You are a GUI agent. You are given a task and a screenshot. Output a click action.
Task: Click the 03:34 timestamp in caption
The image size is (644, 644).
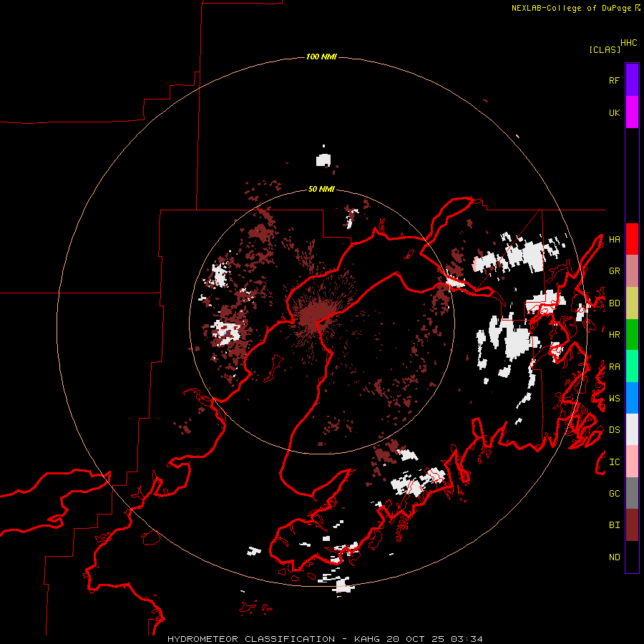(x=466, y=639)
